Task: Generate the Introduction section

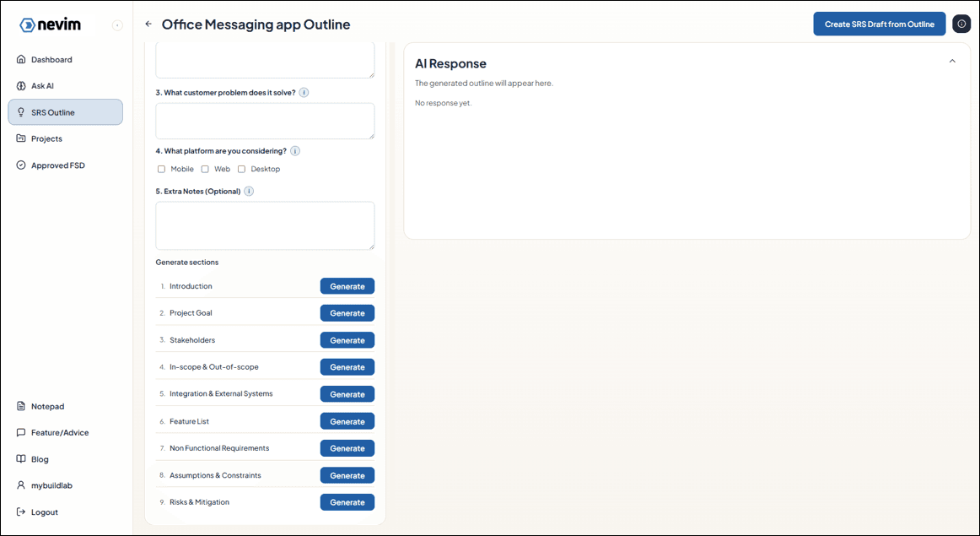Action: point(347,286)
